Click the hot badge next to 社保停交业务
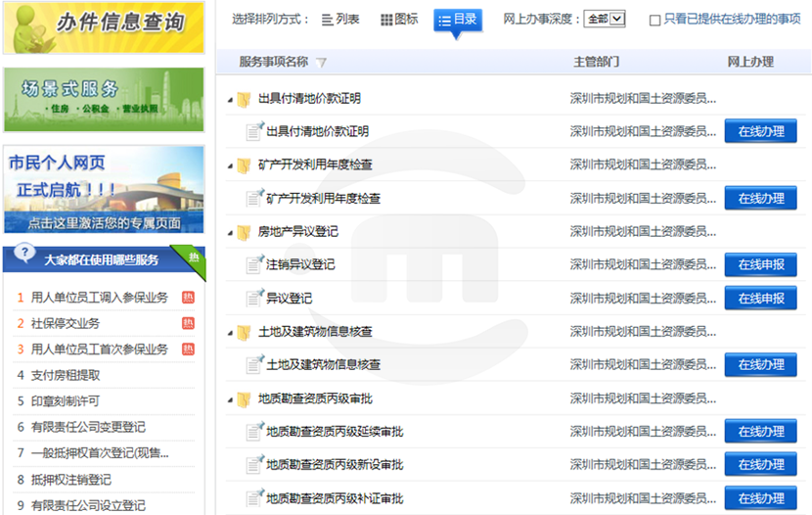 [188, 323]
